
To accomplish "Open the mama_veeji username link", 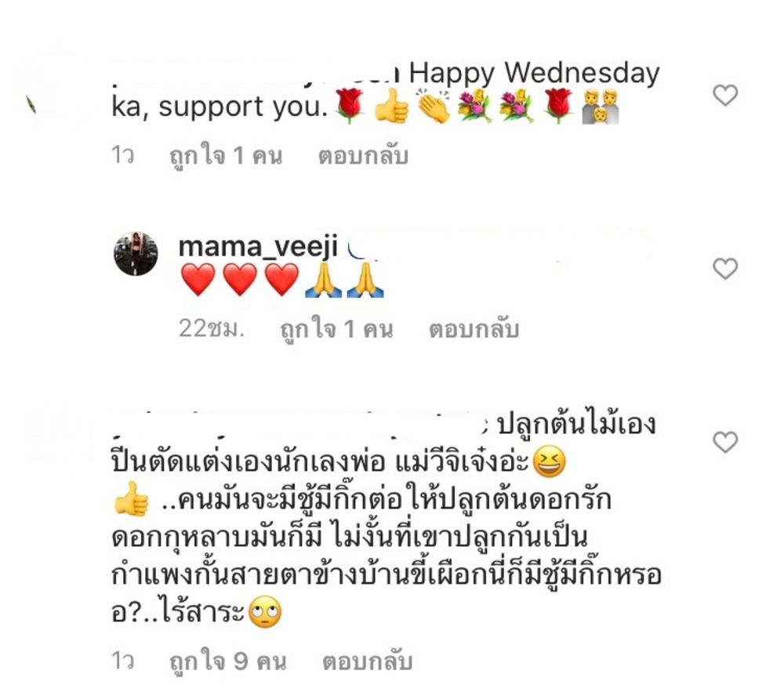I will point(259,248).
